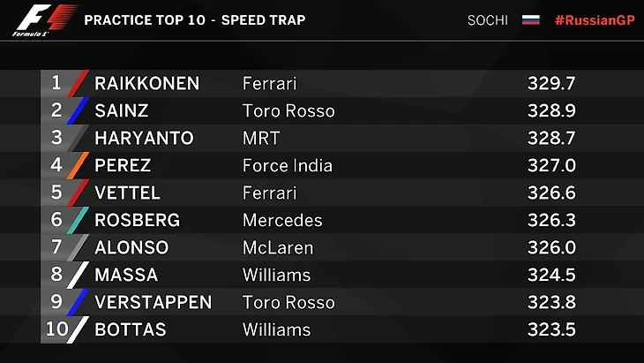Click the blue Toro Rosso stripe beside Sainz
The width and height of the screenshot is (644, 363).
pyautogui.click(x=79, y=111)
